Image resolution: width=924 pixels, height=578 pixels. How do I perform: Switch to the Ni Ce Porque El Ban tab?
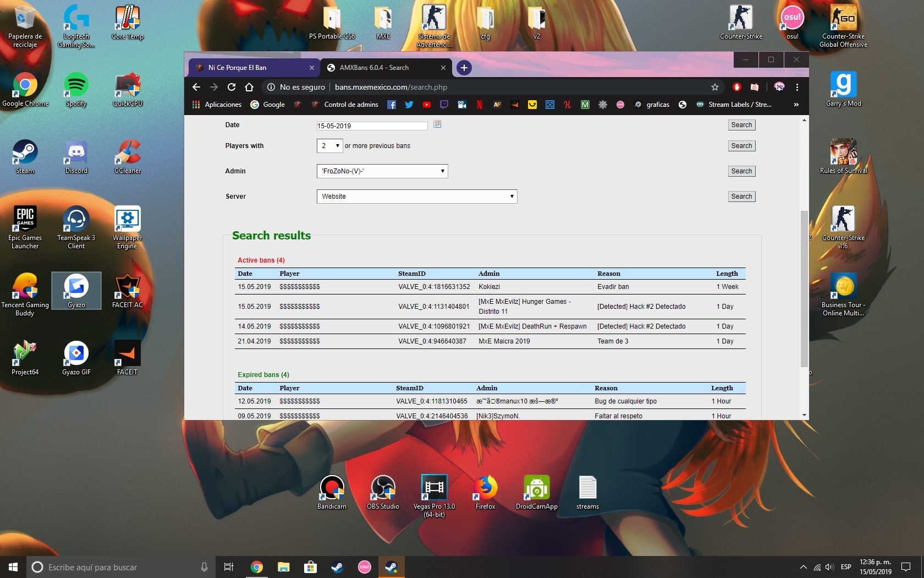click(x=255, y=68)
